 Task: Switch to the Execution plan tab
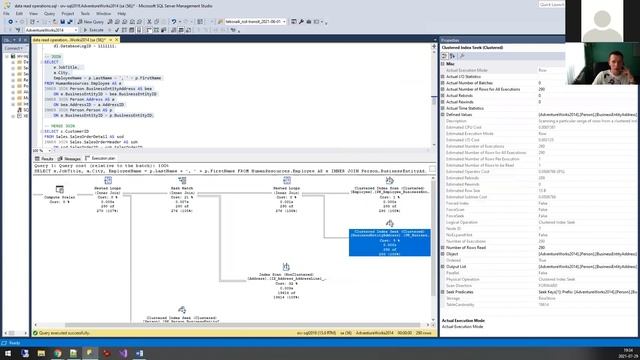point(100,158)
